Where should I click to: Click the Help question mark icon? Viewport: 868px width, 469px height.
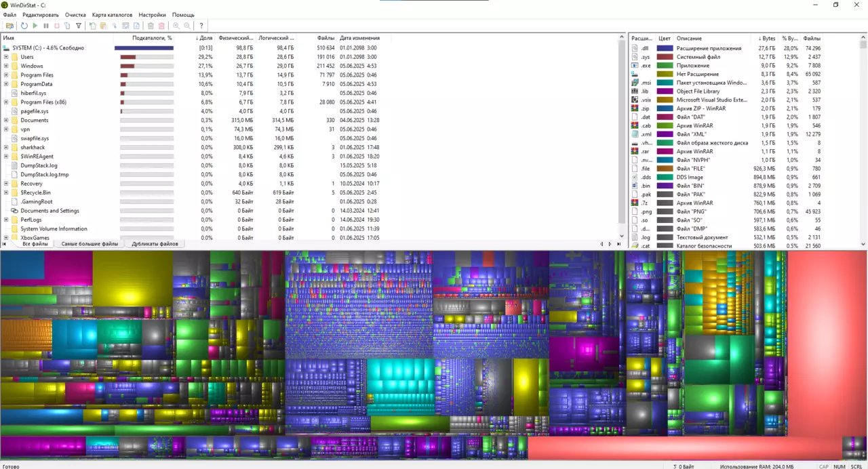pos(201,26)
